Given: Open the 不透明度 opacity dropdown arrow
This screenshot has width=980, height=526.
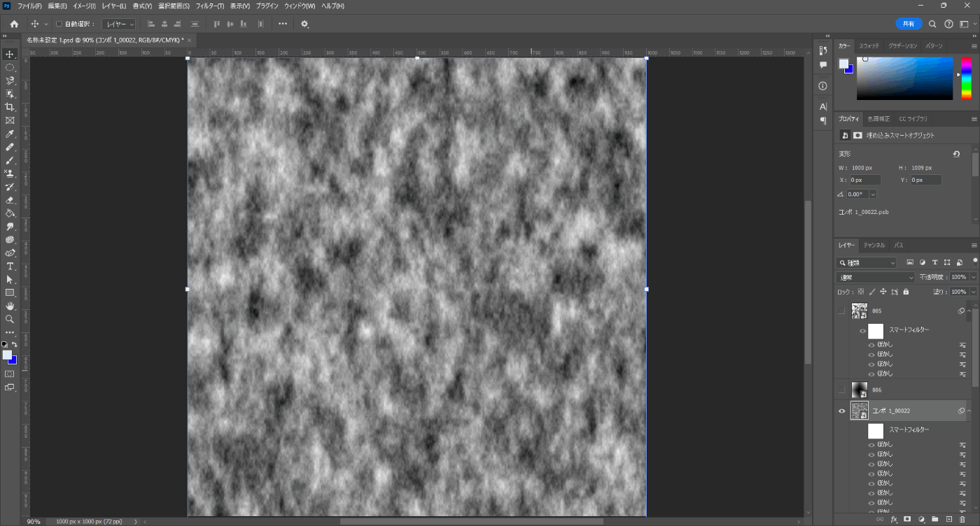Looking at the screenshot, I should (x=973, y=278).
